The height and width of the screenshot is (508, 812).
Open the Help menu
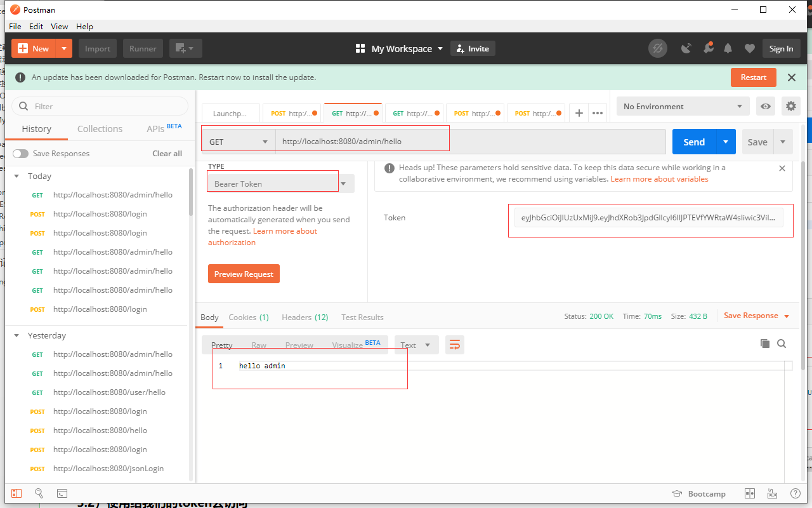click(x=84, y=26)
